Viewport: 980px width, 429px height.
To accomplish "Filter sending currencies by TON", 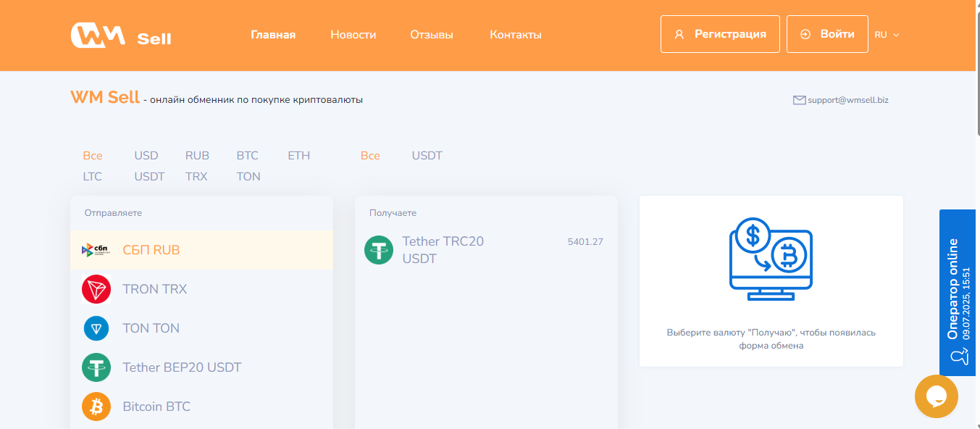I will click(x=248, y=177).
